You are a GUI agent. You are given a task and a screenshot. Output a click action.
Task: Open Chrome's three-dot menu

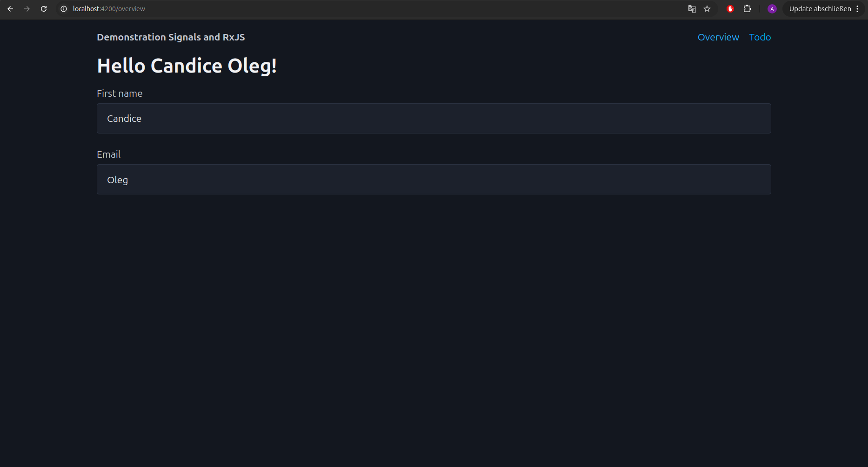coord(857,9)
